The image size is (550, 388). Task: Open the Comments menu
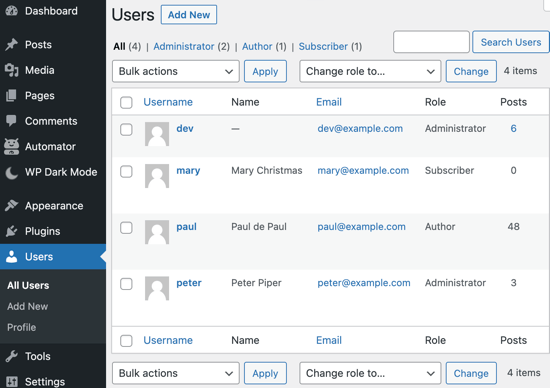(x=51, y=121)
